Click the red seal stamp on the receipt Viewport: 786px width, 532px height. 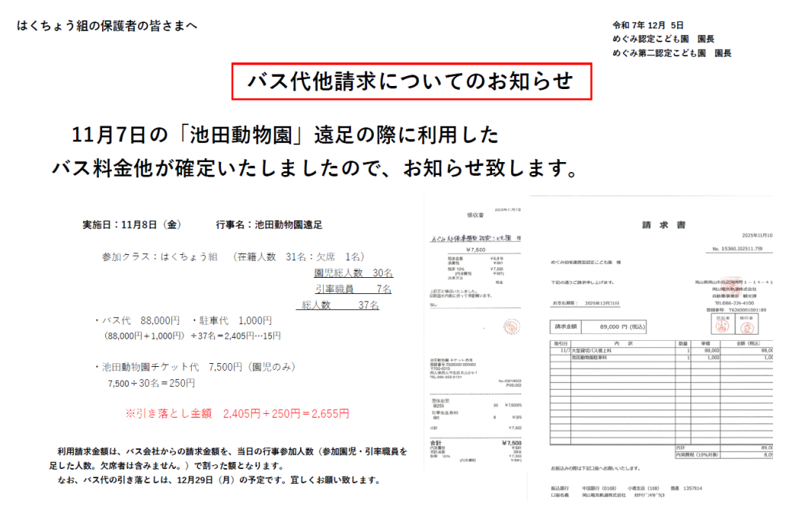[510, 327]
